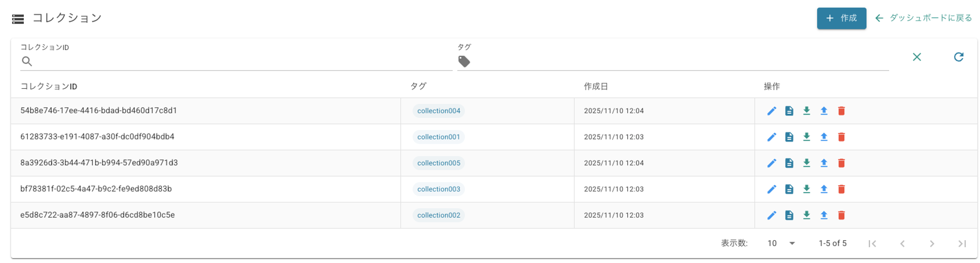Click the collection004 tag chip
Screen dimensions: 980x263
point(438,111)
